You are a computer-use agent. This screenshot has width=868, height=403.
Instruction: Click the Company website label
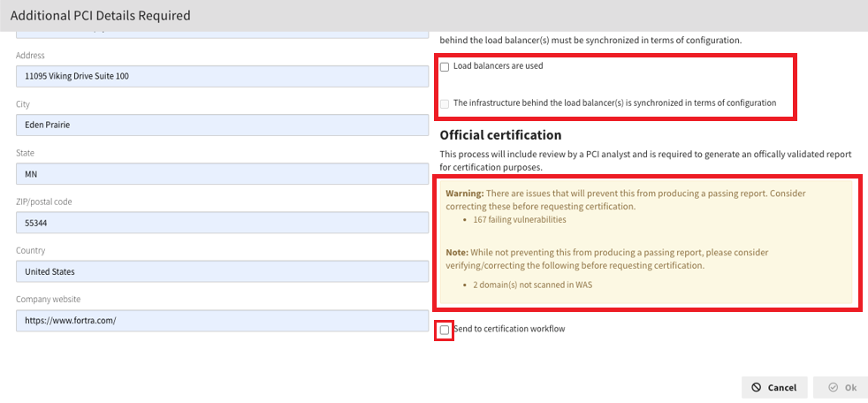coord(48,300)
